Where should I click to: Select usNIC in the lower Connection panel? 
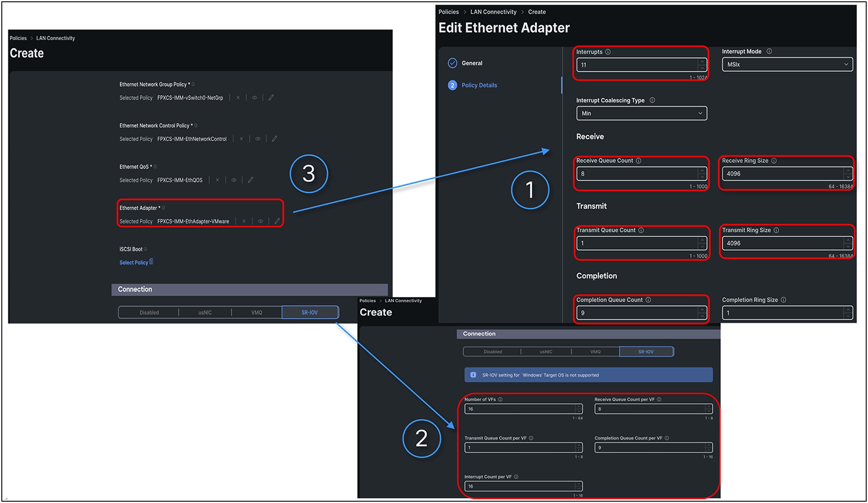(x=546, y=351)
